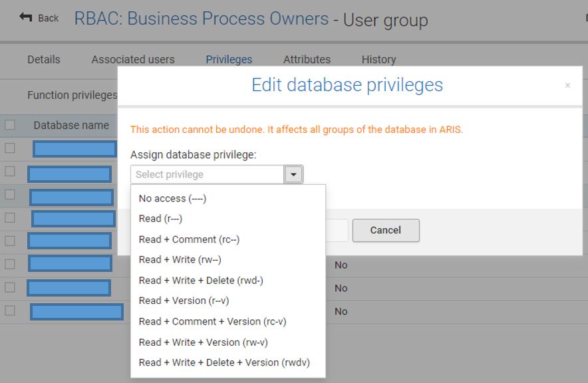
Task: Choose Read + Write (rw--) privilege
Action: coord(180,259)
